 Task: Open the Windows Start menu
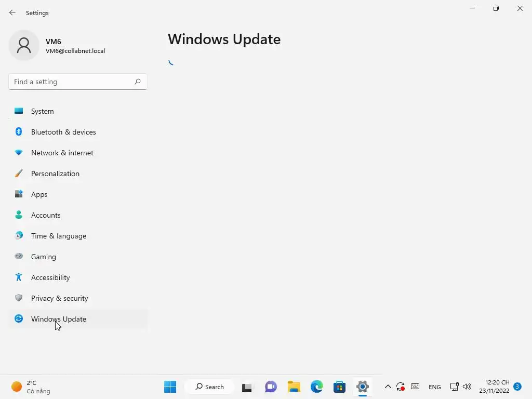(170, 387)
